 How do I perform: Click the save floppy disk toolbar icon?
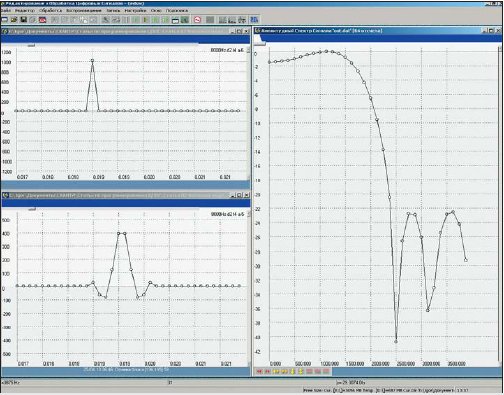coord(23,20)
